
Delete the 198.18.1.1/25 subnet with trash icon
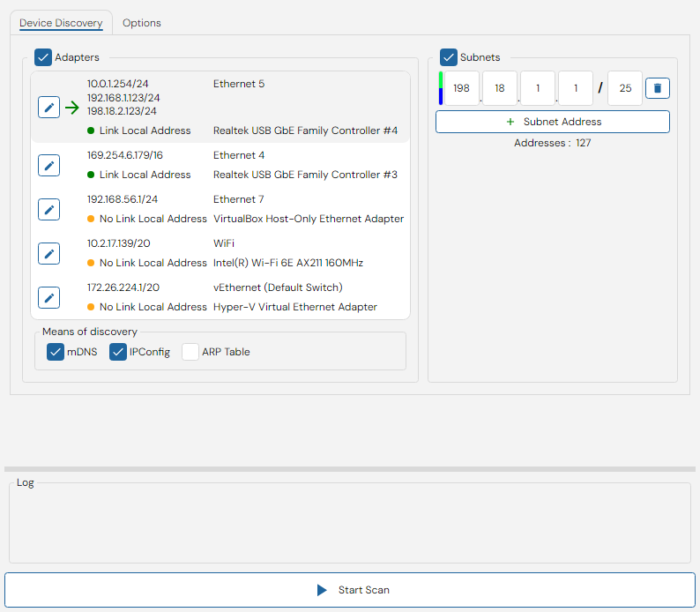click(658, 88)
